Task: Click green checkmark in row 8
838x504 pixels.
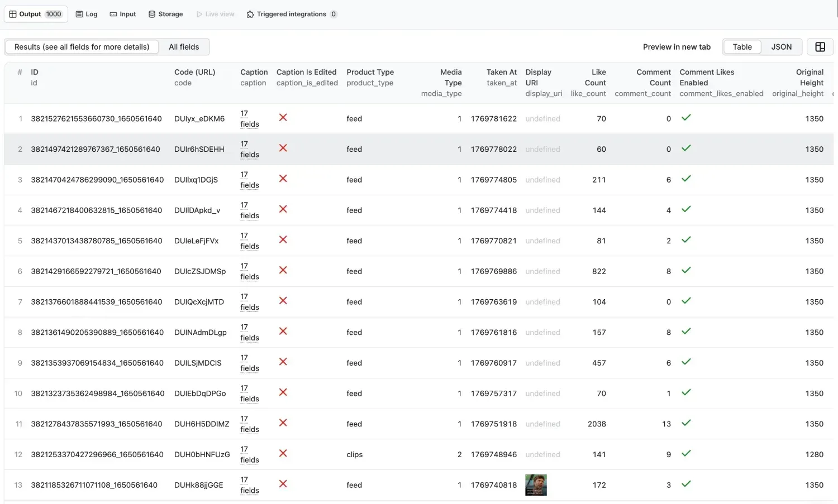Action: pyautogui.click(x=686, y=332)
